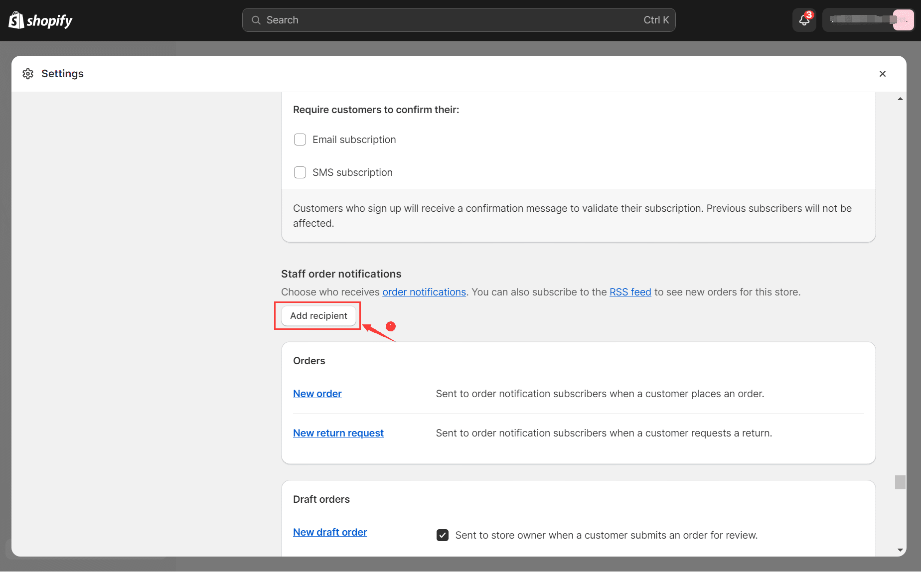Click the Settings title text
This screenshot has height=573, width=924.
(62, 74)
